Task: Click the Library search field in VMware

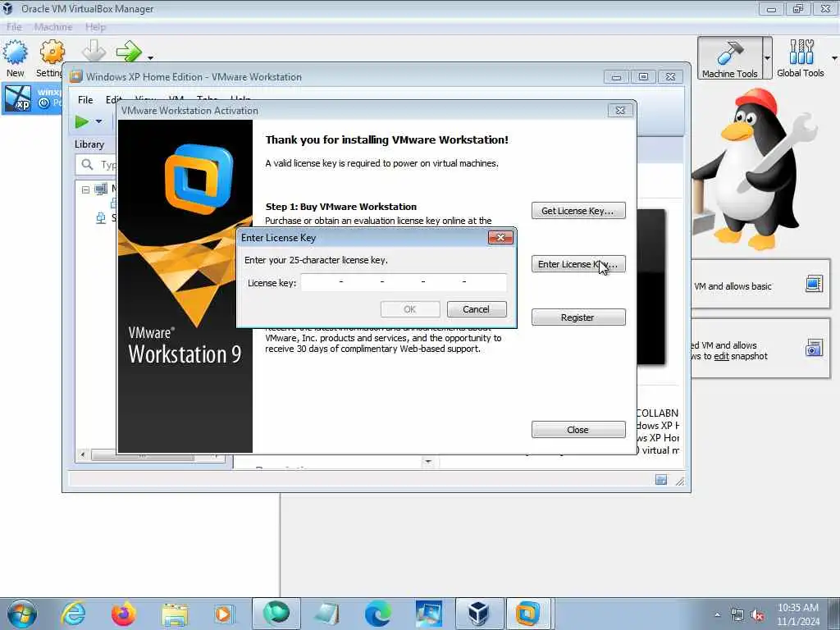Action: 97,164
